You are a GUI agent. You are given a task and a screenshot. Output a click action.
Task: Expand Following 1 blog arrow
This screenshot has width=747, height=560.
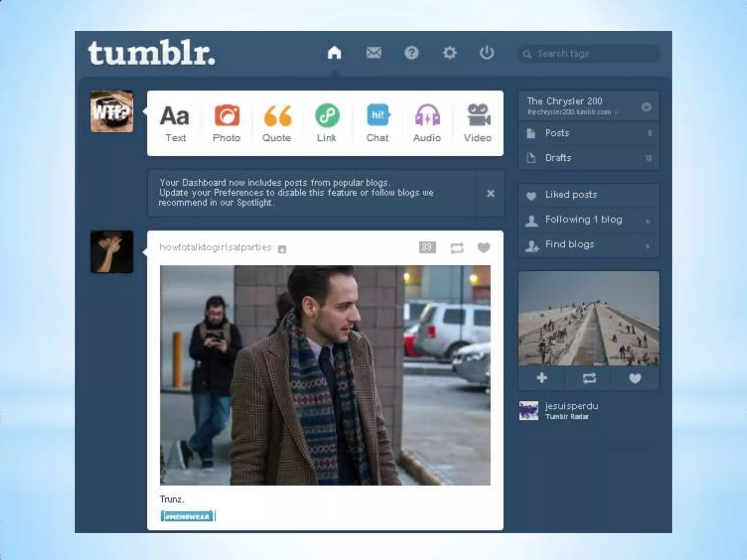(x=648, y=221)
